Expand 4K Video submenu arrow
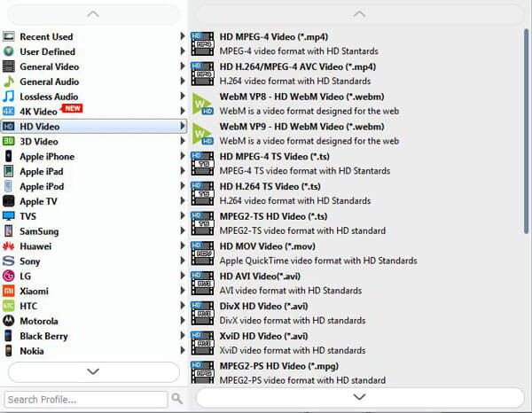 pos(183,111)
